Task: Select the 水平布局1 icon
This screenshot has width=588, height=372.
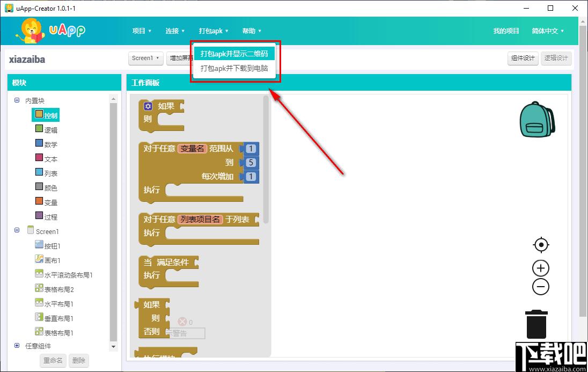Action: [39, 303]
